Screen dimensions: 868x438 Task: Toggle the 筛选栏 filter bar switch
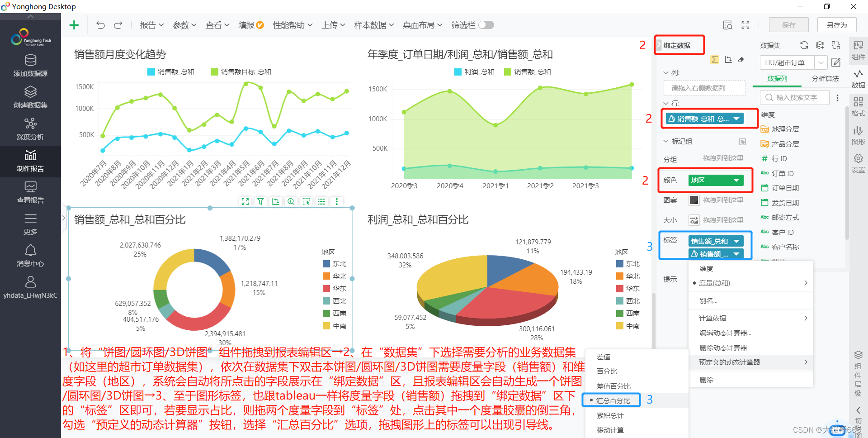pyautogui.click(x=486, y=25)
